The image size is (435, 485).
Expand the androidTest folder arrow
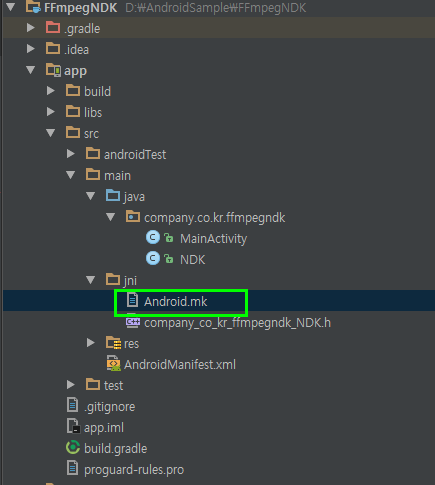pos(71,154)
